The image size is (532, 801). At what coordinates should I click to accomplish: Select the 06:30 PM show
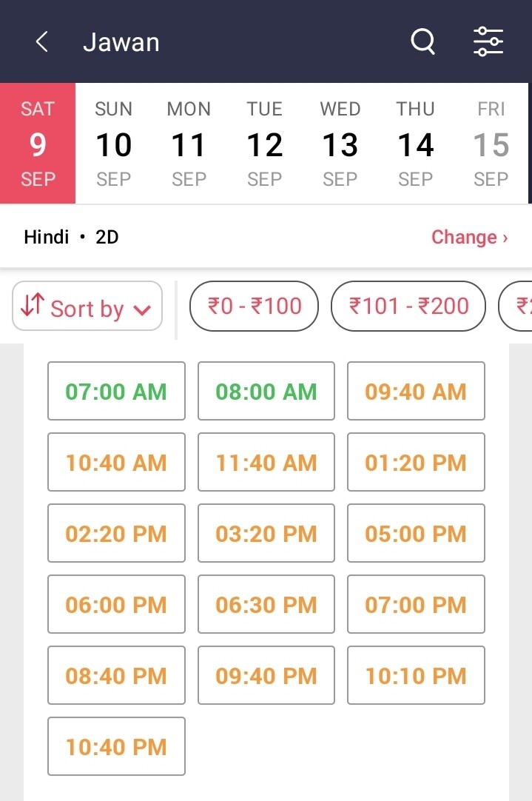click(x=266, y=604)
